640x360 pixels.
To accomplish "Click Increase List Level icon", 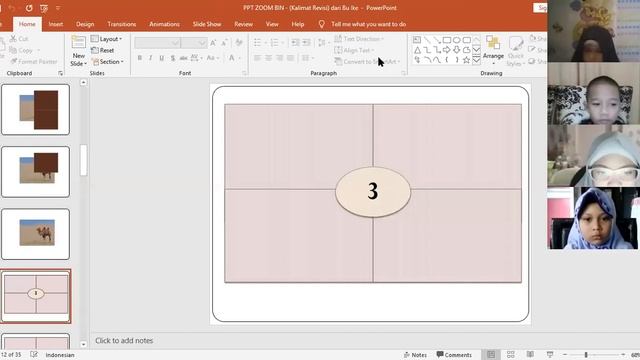I will pos(307,42).
